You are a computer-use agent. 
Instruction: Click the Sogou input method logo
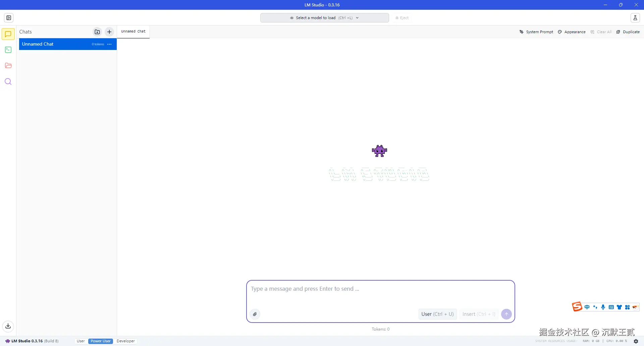coord(577,307)
